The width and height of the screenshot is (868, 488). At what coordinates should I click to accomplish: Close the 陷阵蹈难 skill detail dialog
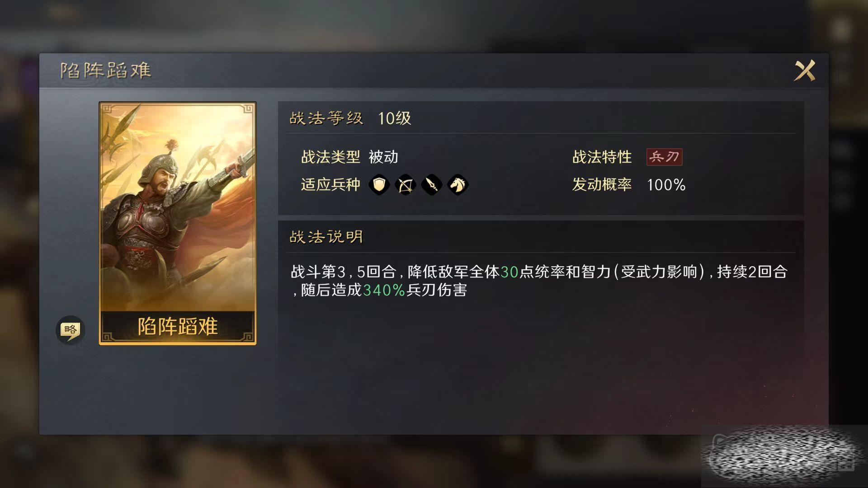(805, 70)
